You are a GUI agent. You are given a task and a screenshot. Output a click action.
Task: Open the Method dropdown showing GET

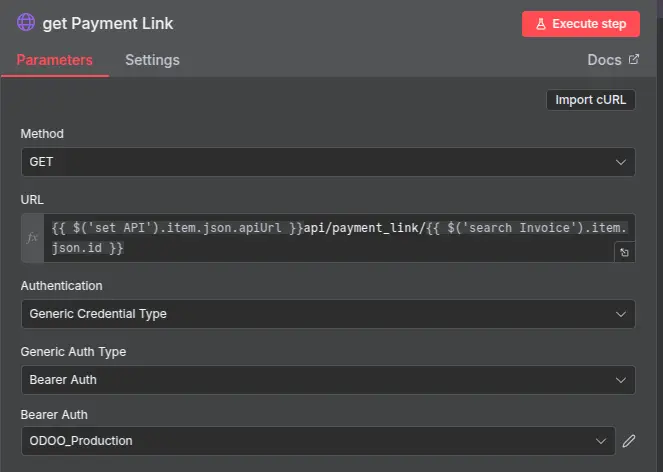[x=320, y=162]
